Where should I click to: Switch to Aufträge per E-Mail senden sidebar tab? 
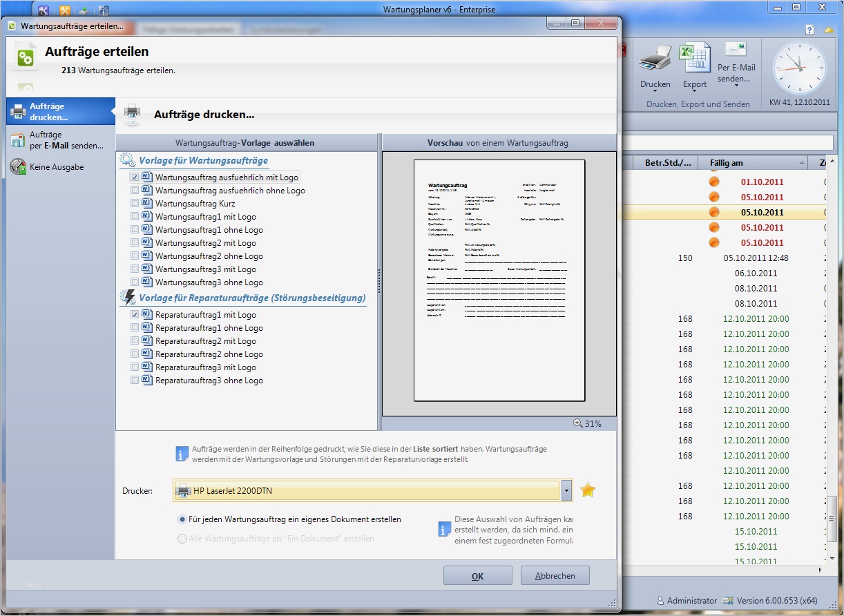click(x=60, y=140)
